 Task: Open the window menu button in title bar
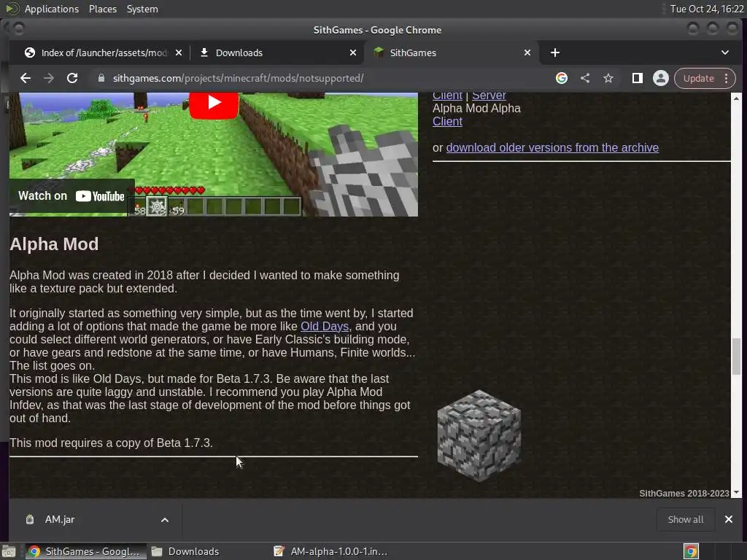tap(19, 29)
